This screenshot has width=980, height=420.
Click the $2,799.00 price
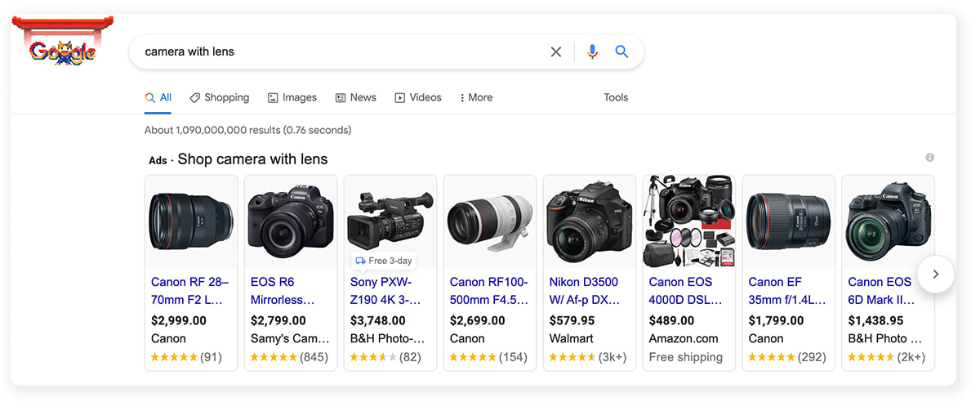(278, 320)
